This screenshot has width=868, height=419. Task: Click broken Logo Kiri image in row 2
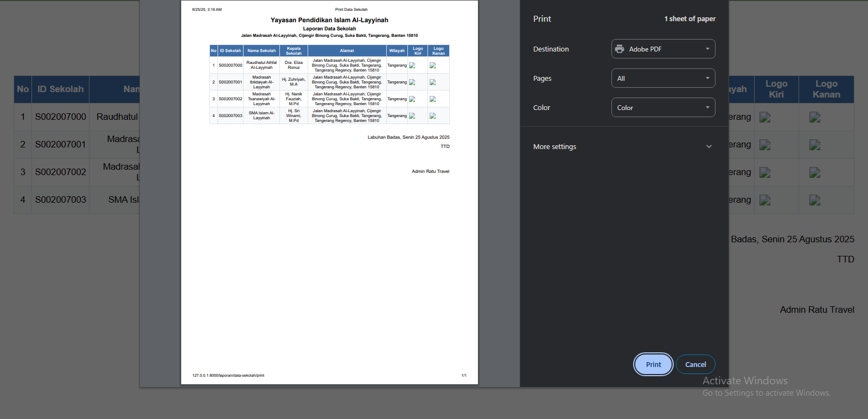click(765, 145)
